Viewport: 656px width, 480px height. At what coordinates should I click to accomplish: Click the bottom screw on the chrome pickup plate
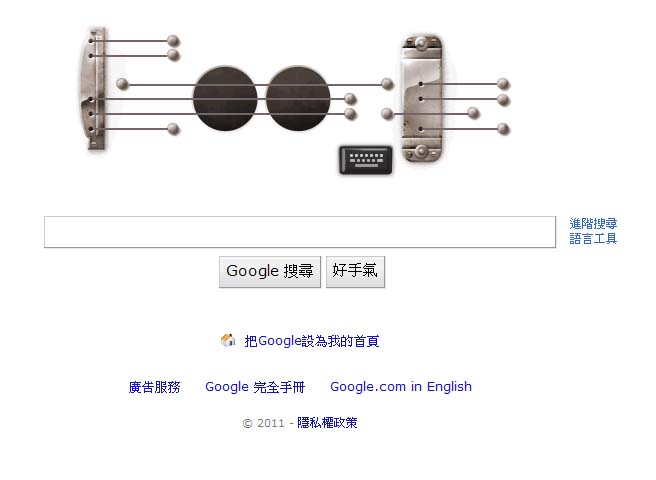pyautogui.click(x=421, y=151)
